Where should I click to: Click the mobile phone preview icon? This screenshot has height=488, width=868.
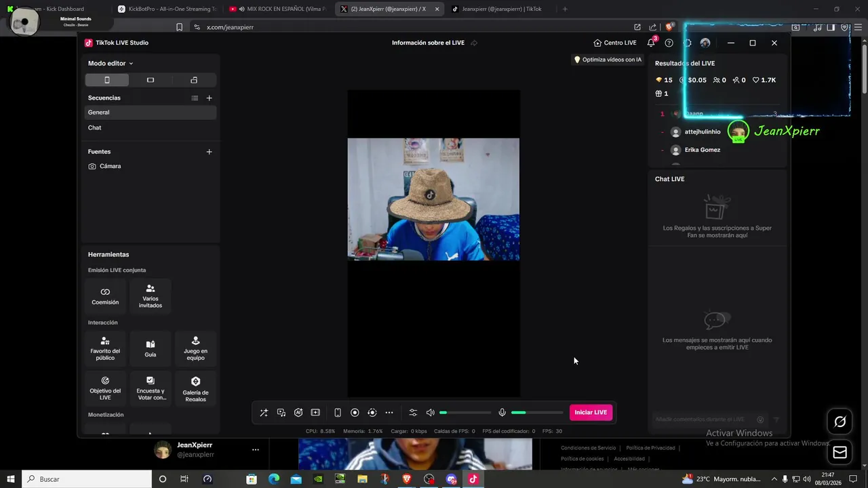pos(338,413)
